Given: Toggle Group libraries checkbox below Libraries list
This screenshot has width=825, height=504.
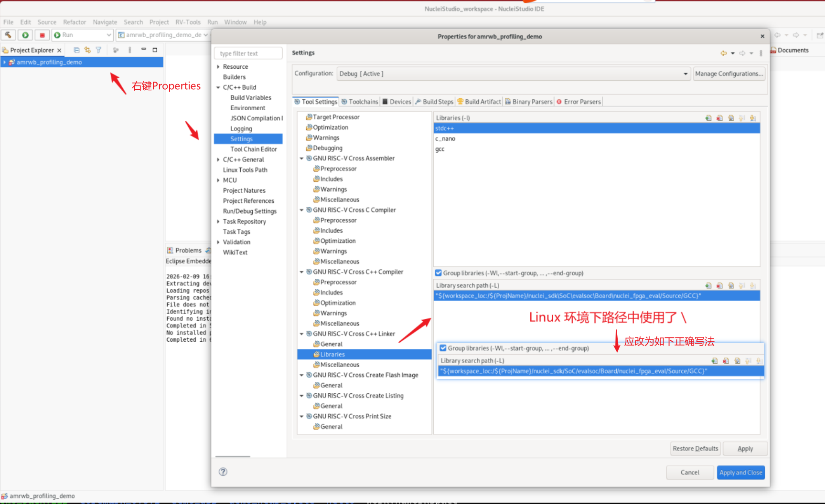Looking at the screenshot, I should tap(438, 273).
